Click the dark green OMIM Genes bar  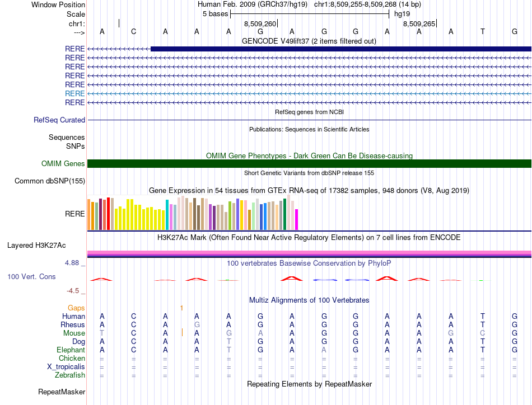tap(309, 164)
